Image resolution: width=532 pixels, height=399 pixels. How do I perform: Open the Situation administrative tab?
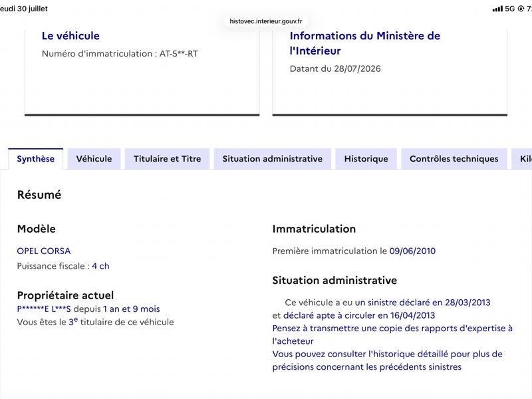pyautogui.click(x=273, y=159)
